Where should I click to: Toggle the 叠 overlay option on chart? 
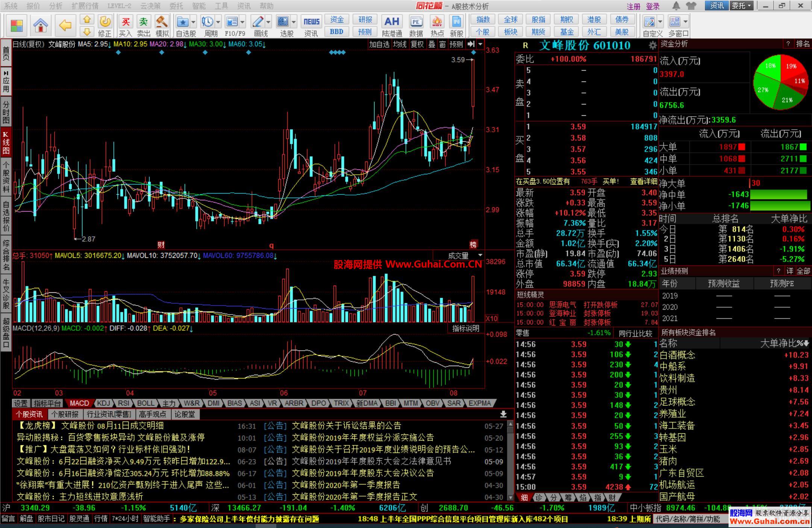click(x=432, y=44)
